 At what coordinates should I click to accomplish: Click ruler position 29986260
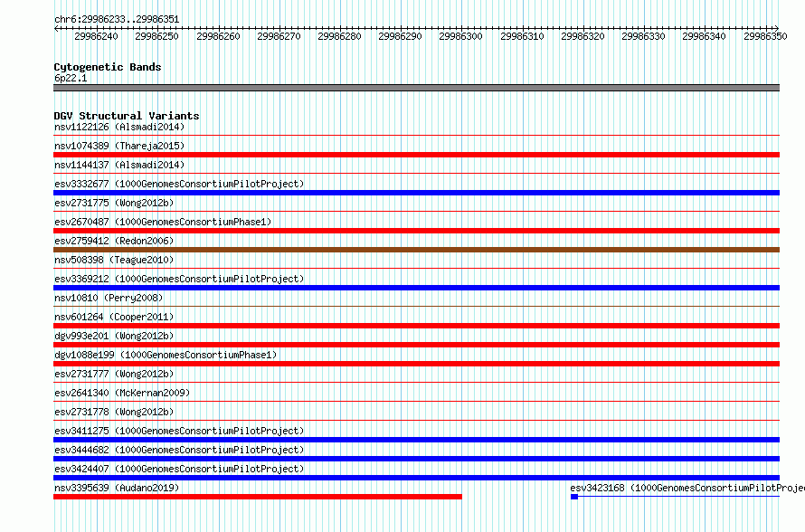[218, 36]
